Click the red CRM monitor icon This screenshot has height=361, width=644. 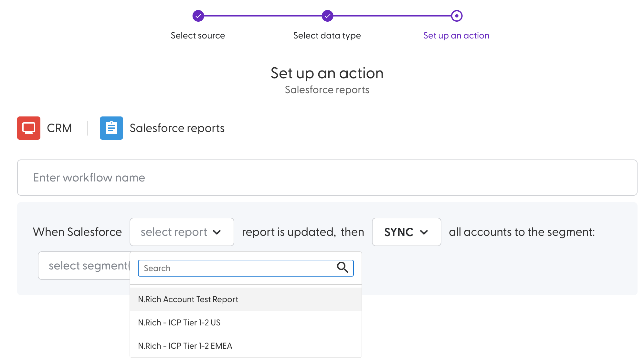click(29, 128)
